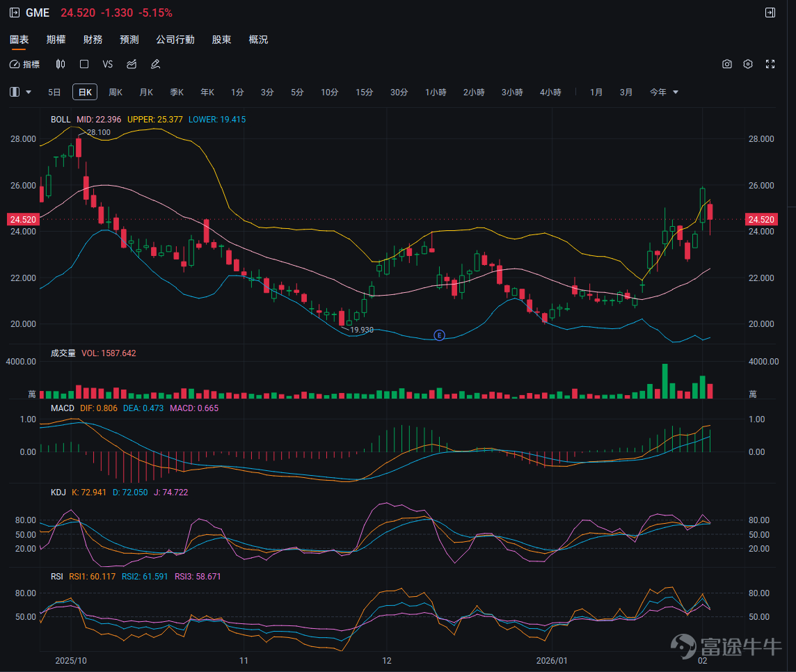Image resolution: width=796 pixels, height=672 pixels.
Task: Click the 28.100 high price label
Action: click(x=99, y=132)
